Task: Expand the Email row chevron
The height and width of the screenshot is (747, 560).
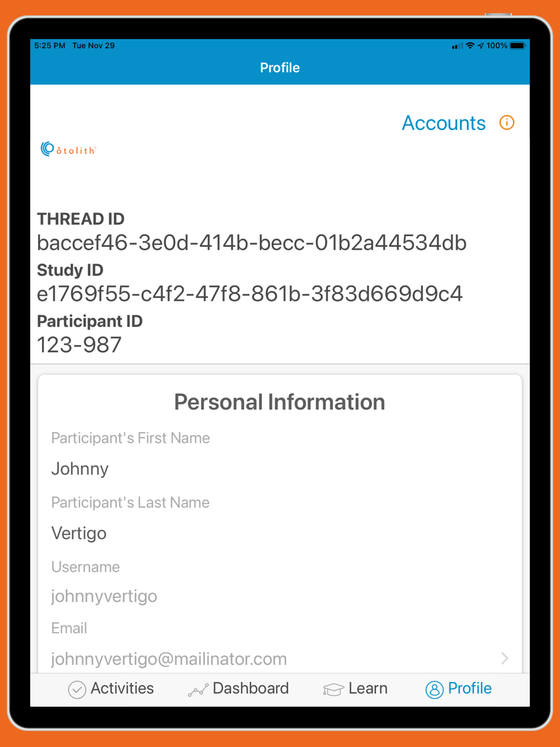Action: click(x=505, y=658)
